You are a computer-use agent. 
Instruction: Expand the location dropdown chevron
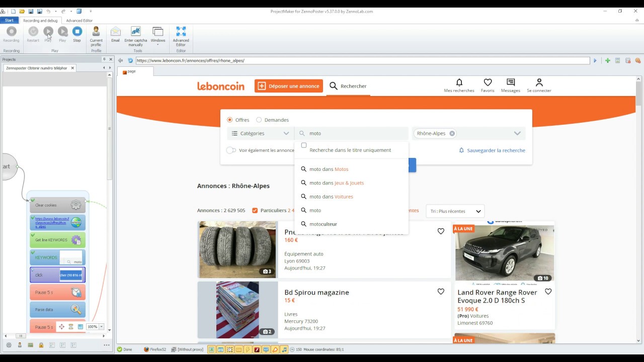coord(517,133)
